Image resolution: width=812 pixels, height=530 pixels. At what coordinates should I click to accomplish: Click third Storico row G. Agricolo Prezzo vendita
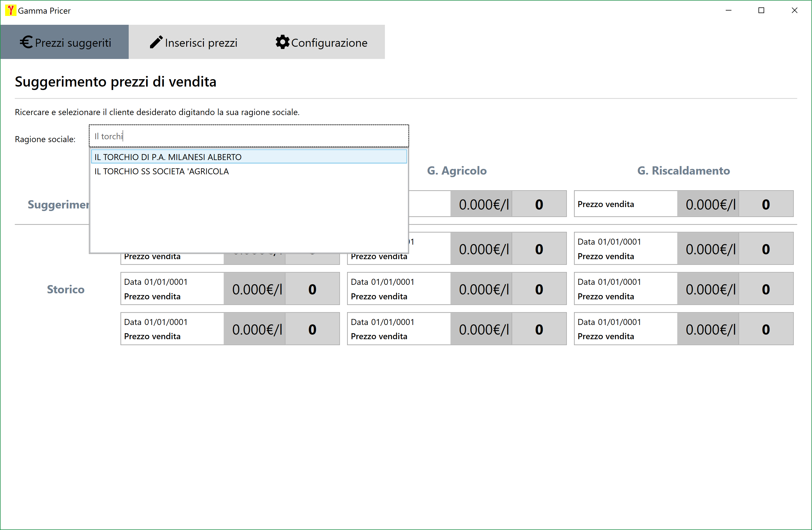click(379, 336)
